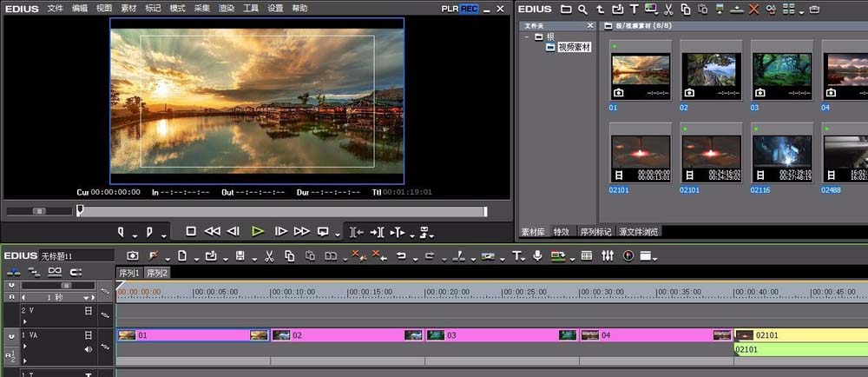Switch to the 源文件浏览 tab
Viewport: 868px width, 377px height.
tap(640, 232)
